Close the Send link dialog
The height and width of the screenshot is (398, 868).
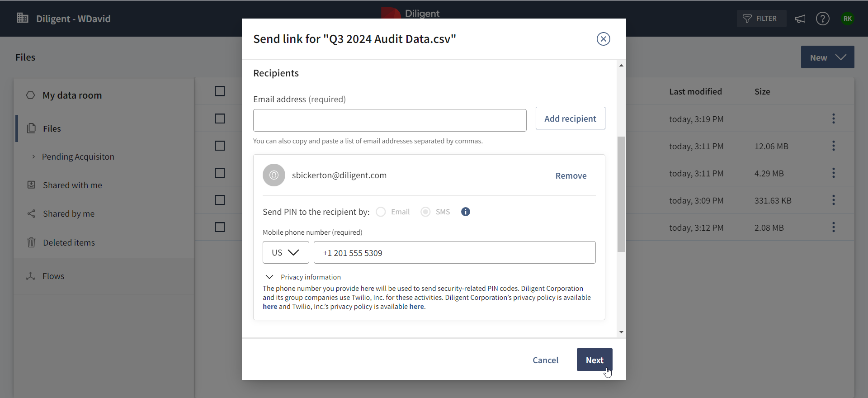(x=603, y=39)
